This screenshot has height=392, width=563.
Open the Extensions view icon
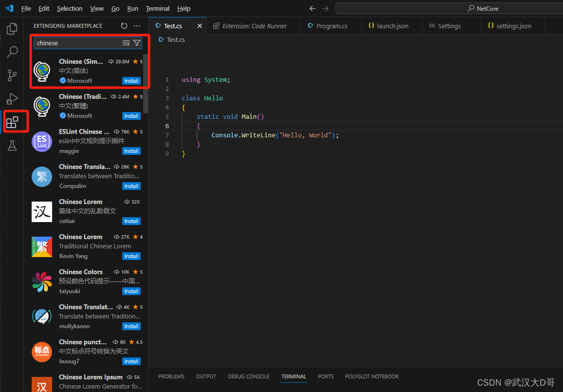[12, 122]
